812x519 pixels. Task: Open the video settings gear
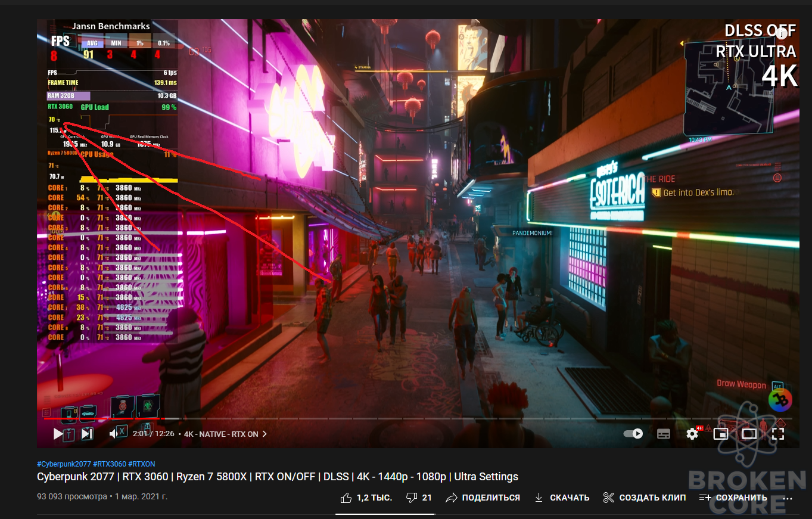click(692, 434)
